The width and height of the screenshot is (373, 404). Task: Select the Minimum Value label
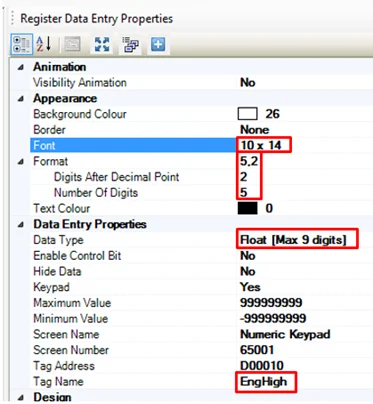pyautogui.click(x=70, y=319)
